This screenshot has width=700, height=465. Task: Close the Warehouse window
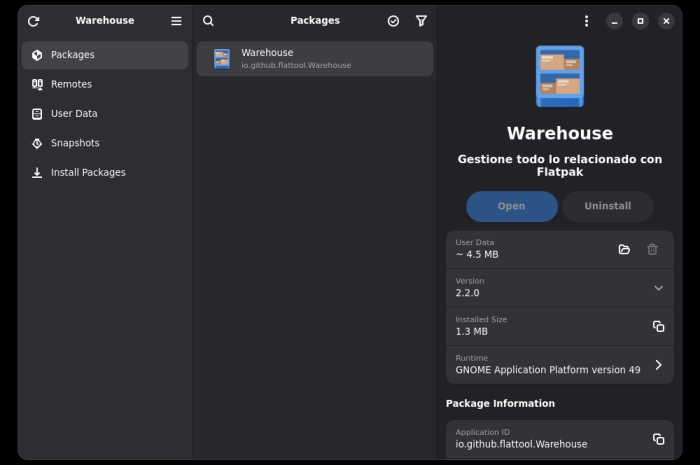tap(666, 21)
